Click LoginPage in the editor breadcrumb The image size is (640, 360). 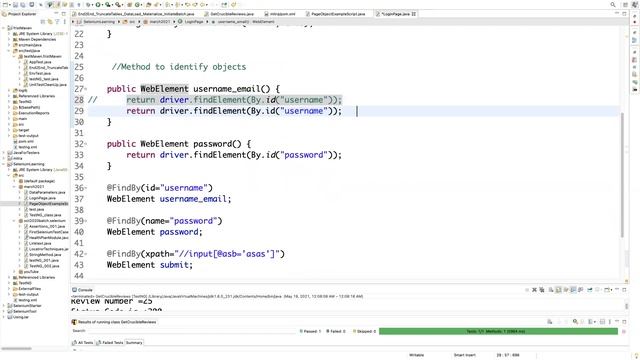coord(193,22)
